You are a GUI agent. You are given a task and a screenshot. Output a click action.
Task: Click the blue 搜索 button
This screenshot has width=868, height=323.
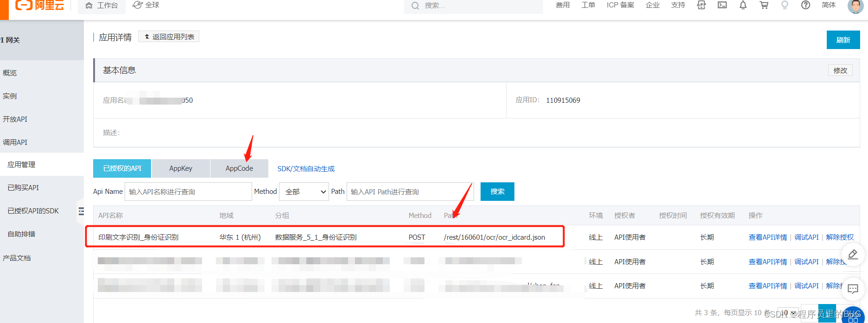click(x=497, y=192)
